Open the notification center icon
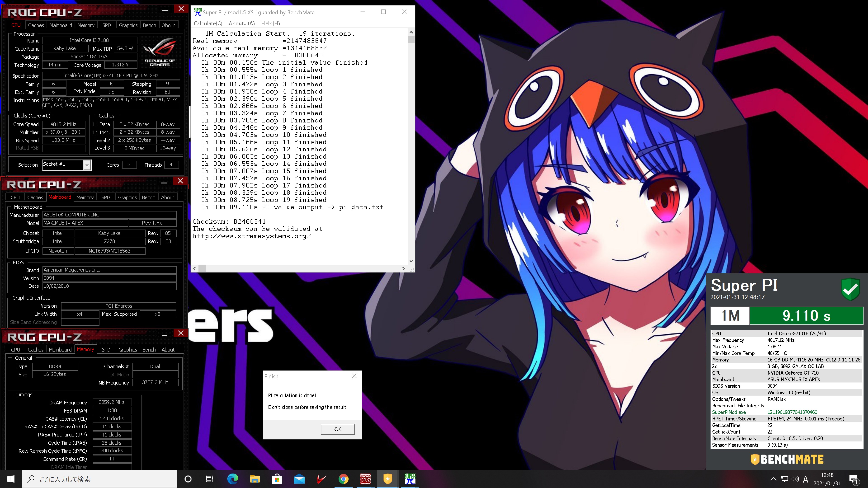 pos(854,479)
